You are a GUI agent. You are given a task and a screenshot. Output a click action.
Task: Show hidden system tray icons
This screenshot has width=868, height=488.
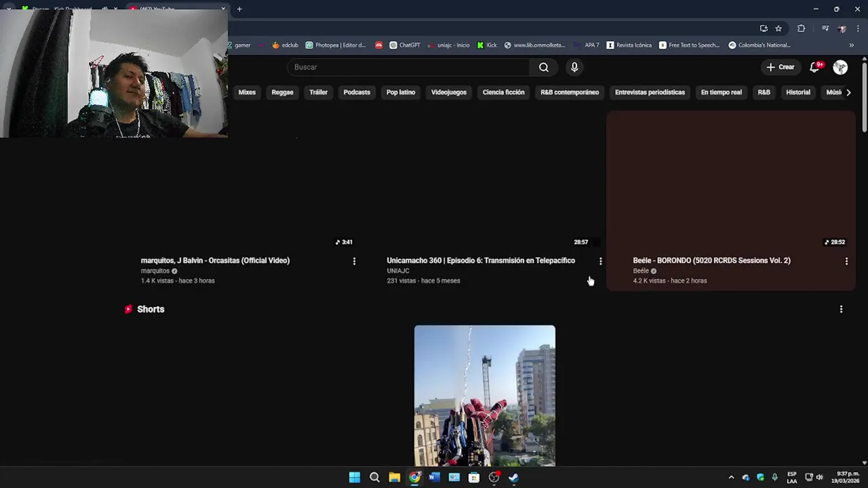tap(731, 477)
